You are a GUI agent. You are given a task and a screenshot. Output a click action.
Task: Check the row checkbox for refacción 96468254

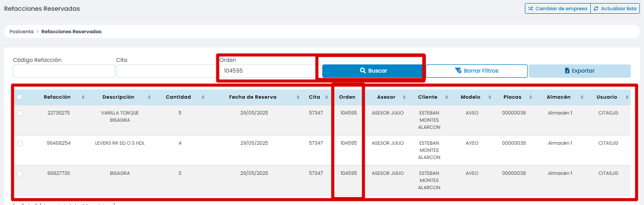pyautogui.click(x=19, y=144)
